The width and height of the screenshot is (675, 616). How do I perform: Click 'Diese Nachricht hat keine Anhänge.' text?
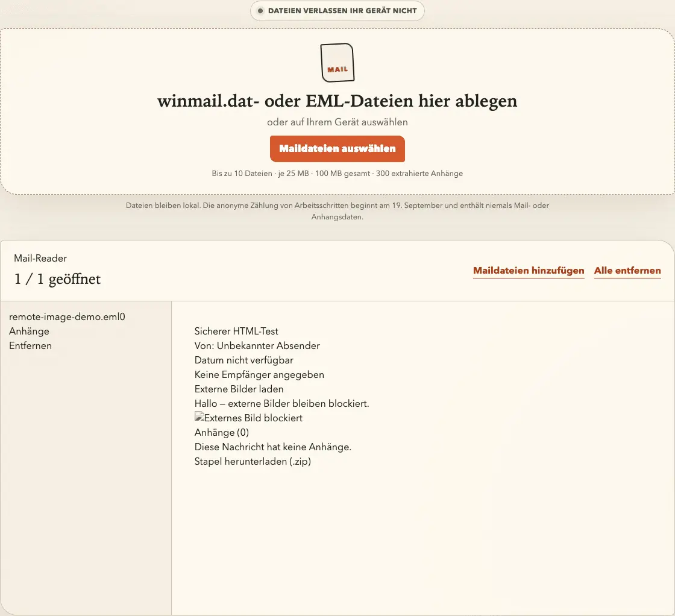pyautogui.click(x=273, y=447)
